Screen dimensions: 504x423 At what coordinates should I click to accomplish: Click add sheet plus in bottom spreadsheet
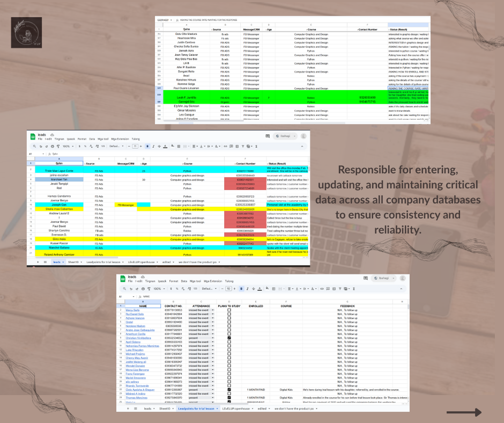coord(128,409)
